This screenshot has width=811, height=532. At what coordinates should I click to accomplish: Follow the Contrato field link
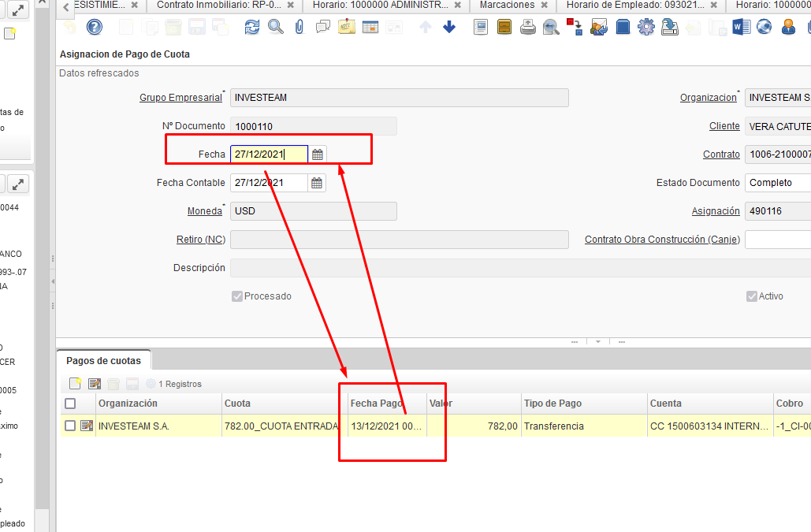point(721,154)
